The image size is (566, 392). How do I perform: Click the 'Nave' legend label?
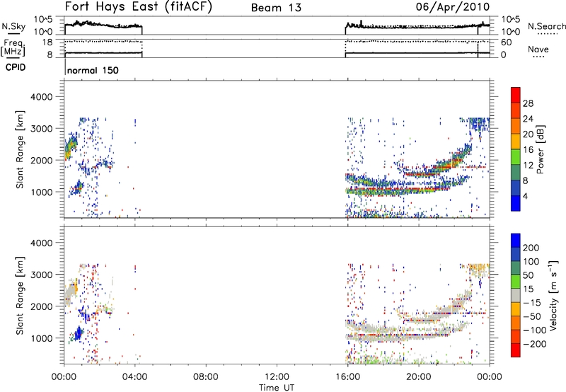538,50
